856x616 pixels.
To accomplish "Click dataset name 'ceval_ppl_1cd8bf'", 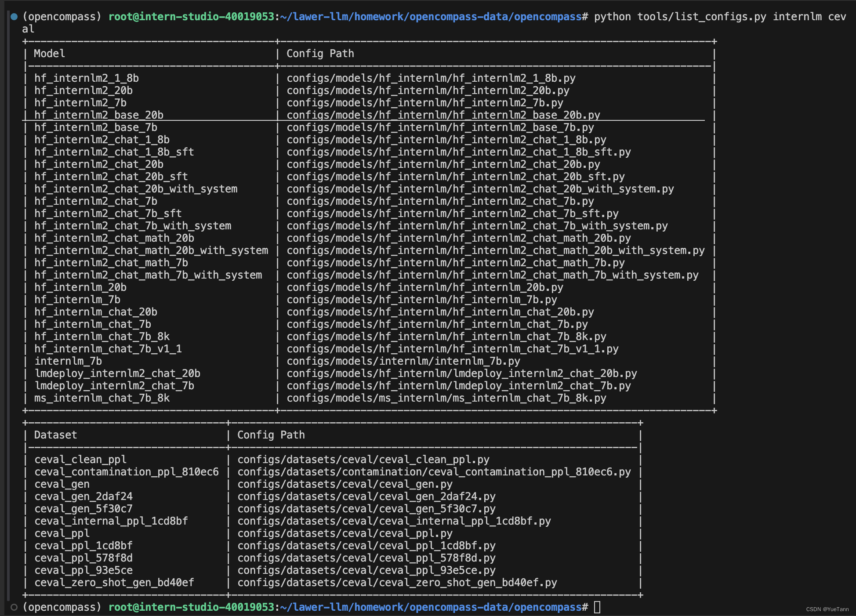I will click(x=83, y=546).
